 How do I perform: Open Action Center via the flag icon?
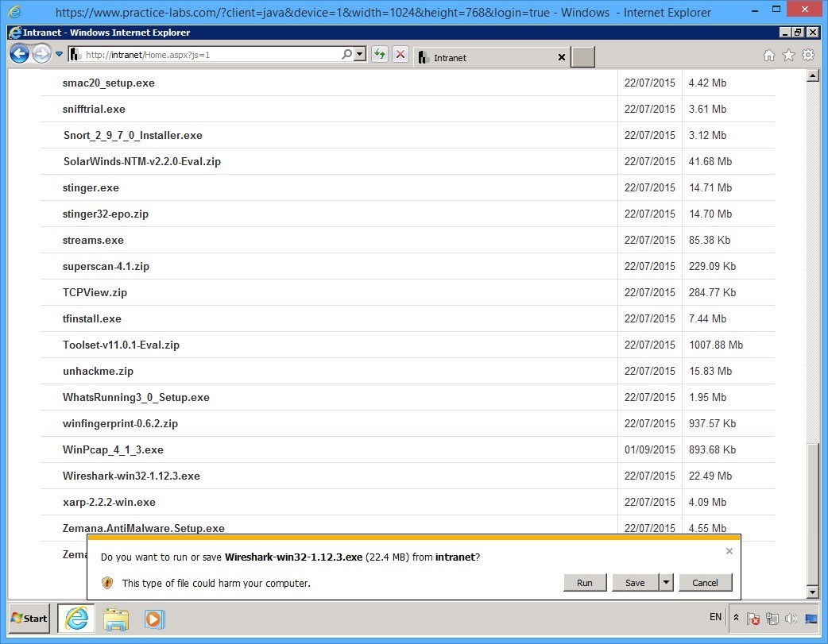pos(753,618)
